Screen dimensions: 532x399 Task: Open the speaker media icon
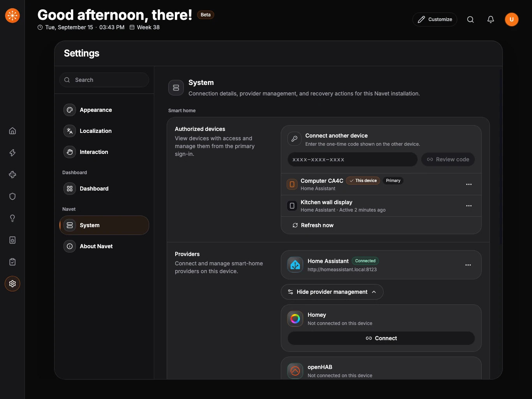[x=12, y=240]
